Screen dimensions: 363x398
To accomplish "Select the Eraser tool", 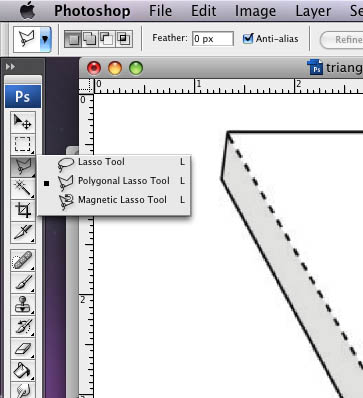I will 23,349.
